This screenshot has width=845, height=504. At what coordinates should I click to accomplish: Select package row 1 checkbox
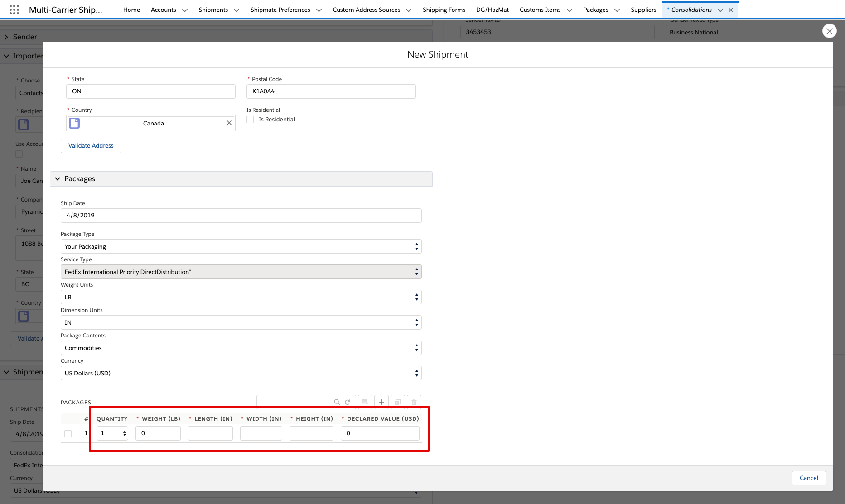[68, 434]
